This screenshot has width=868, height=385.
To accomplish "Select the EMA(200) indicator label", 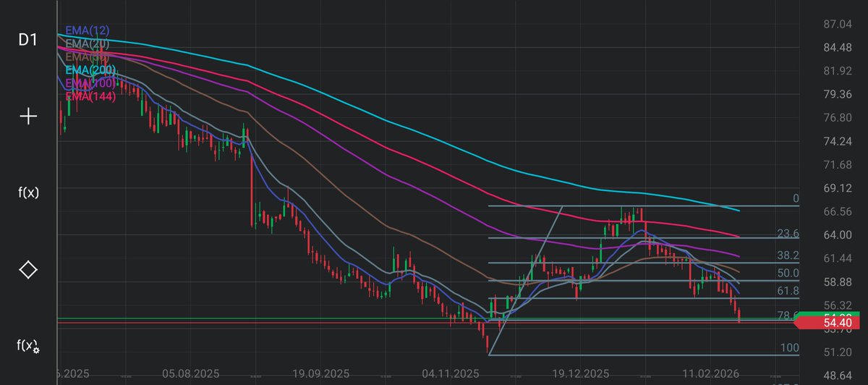I will point(90,70).
